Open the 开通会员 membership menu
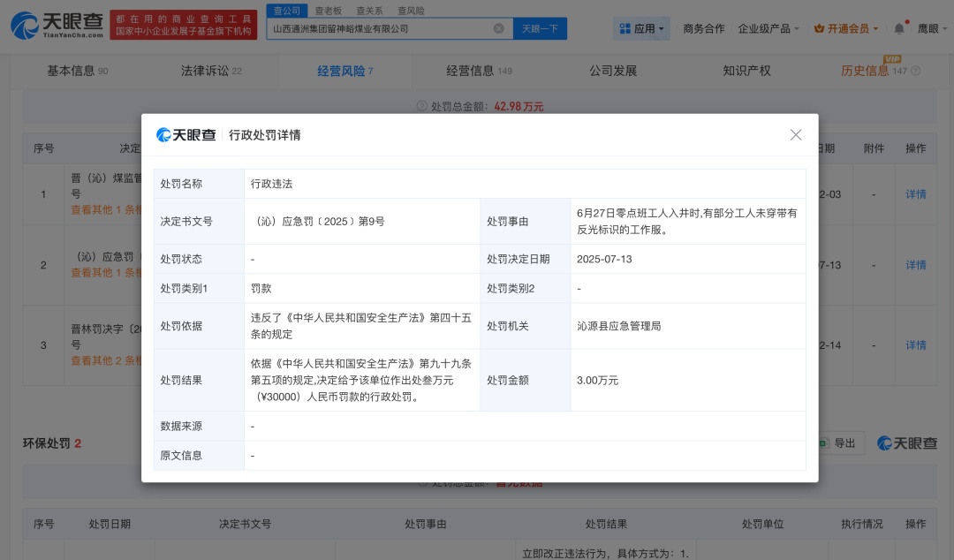This screenshot has height=560, width=954. (x=846, y=28)
